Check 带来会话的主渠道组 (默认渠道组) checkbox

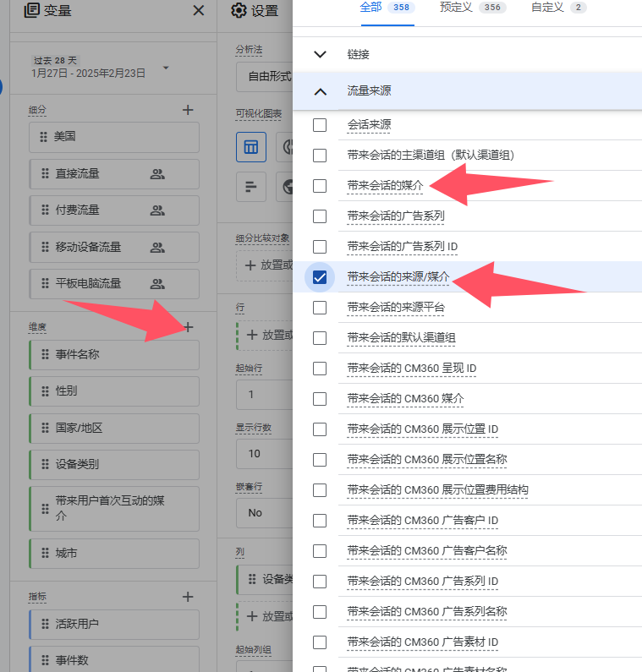[320, 156]
